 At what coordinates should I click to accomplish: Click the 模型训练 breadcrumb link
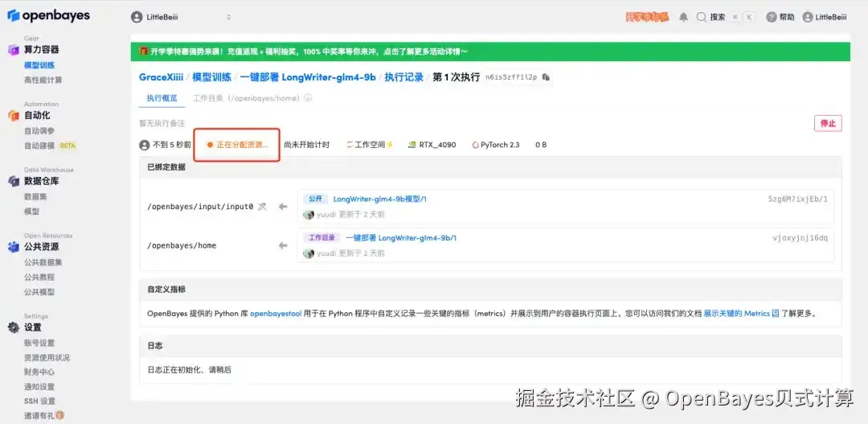[211, 77]
